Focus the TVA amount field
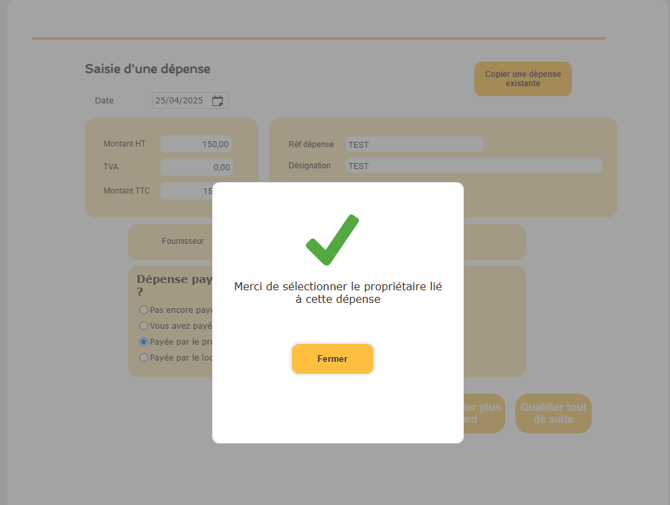The image size is (670, 505). click(196, 167)
